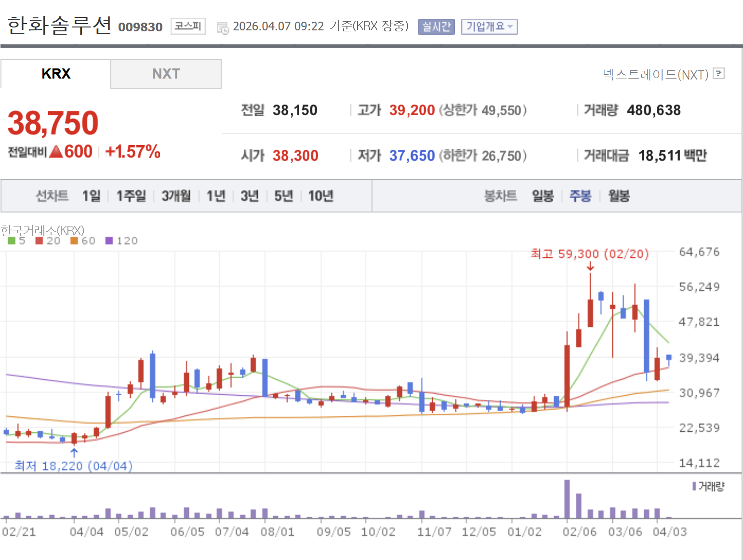Click the 최저 18,220 (04/04) chart label
This screenshot has height=560, width=743.
[73, 466]
